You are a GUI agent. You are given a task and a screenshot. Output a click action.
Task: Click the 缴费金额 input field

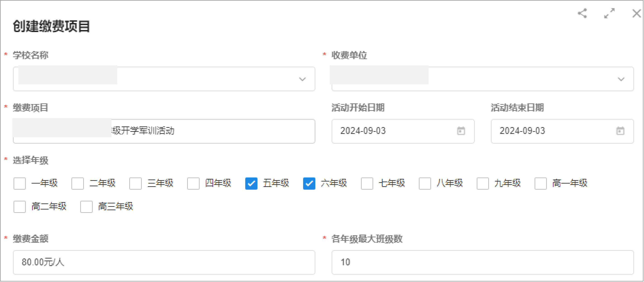point(164,262)
